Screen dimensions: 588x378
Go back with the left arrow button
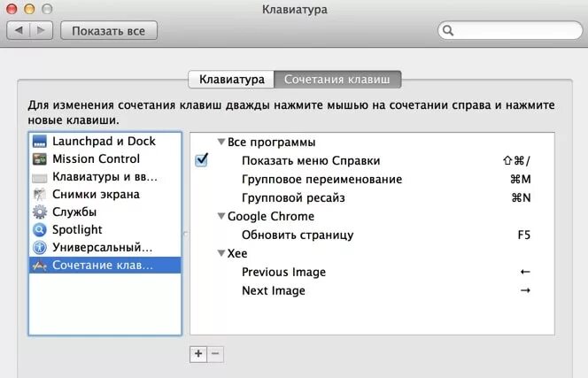click(19, 30)
